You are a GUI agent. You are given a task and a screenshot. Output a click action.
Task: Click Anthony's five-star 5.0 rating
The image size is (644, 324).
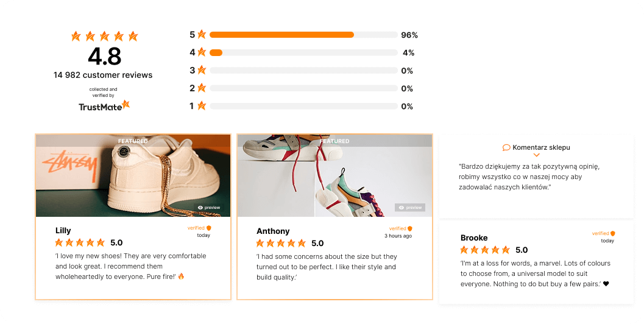point(290,243)
